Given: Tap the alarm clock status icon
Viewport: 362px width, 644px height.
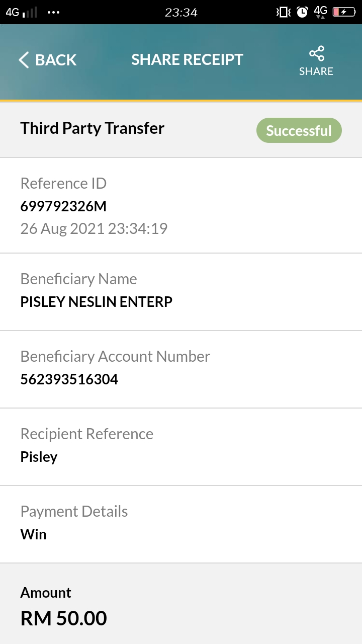Looking at the screenshot, I should (302, 12).
